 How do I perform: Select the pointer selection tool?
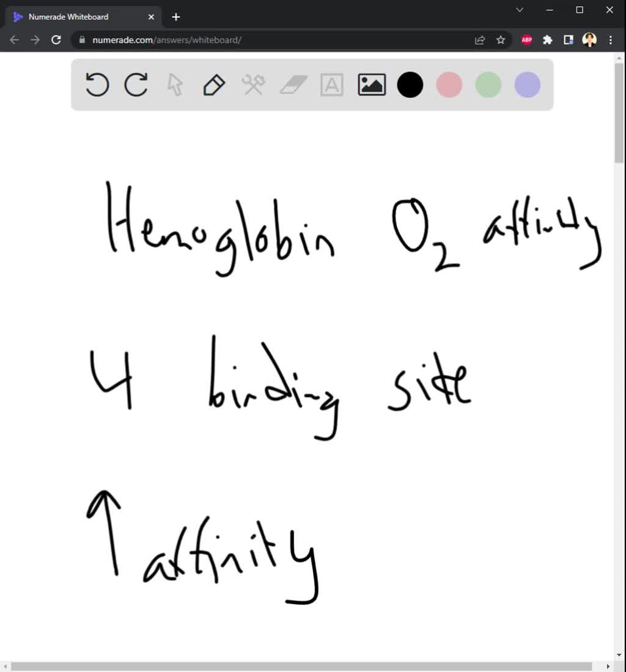pyautogui.click(x=174, y=85)
